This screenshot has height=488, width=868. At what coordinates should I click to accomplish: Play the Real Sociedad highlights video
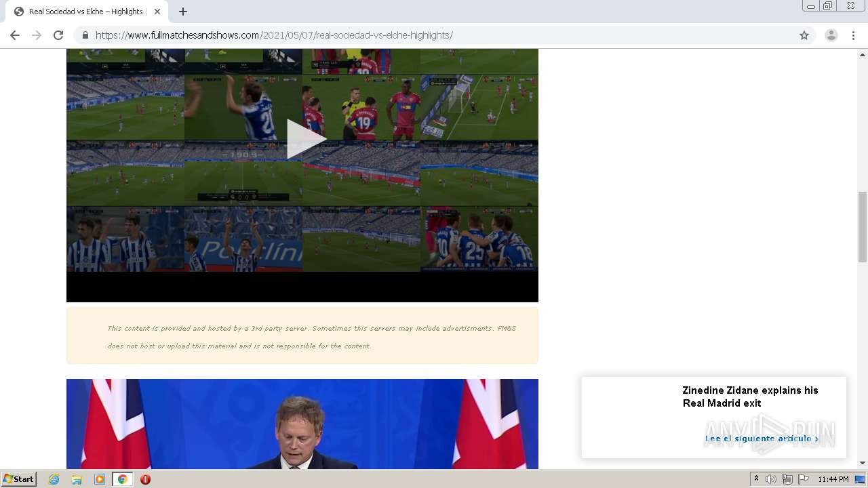[306, 139]
